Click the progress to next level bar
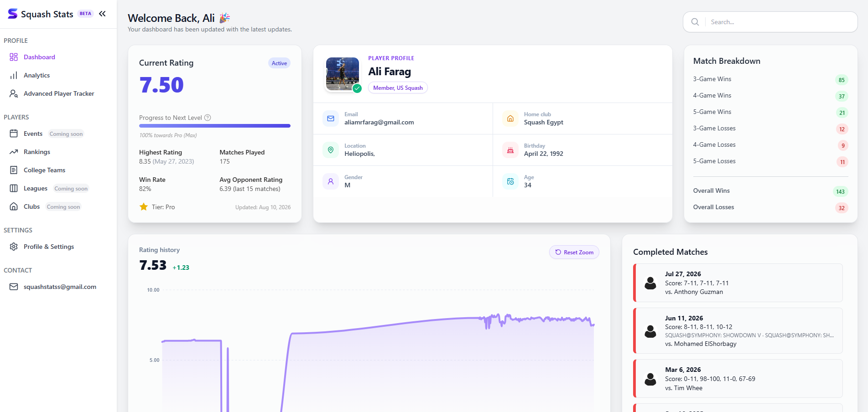This screenshot has width=868, height=412. (x=215, y=126)
